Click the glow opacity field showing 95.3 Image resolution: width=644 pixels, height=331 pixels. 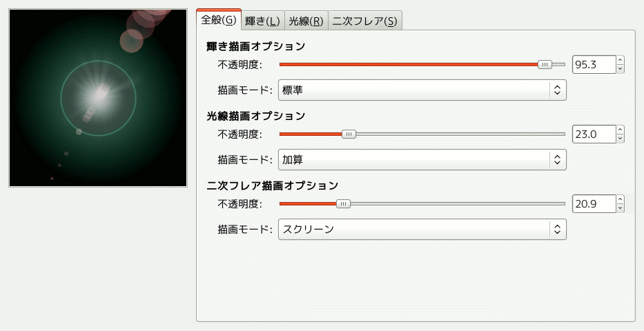pos(594,64)
